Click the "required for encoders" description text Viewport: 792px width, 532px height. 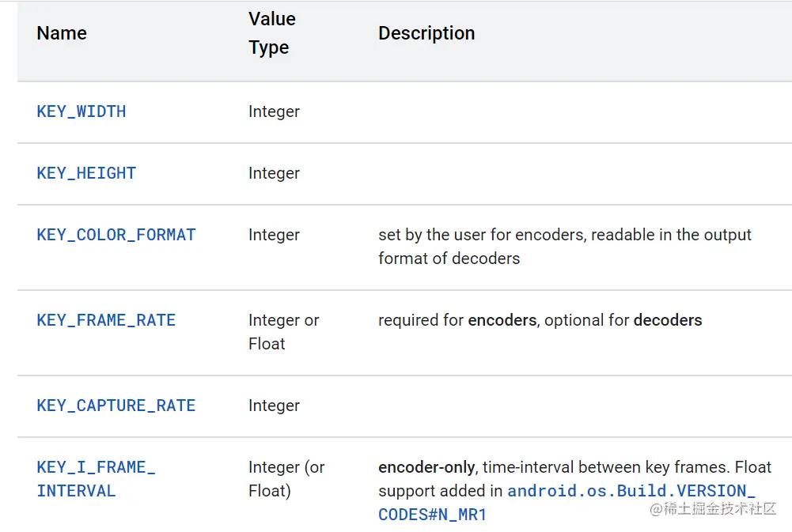coord(540,320)
